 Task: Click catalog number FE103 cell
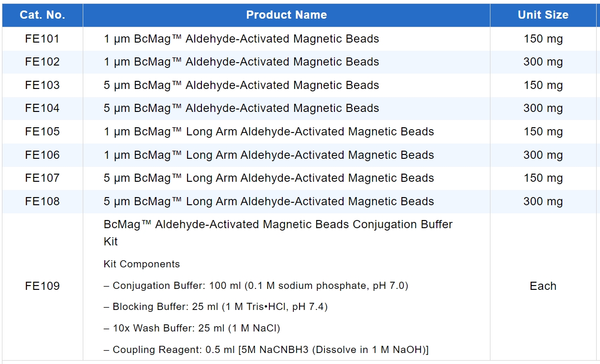[x=42, y=85]
